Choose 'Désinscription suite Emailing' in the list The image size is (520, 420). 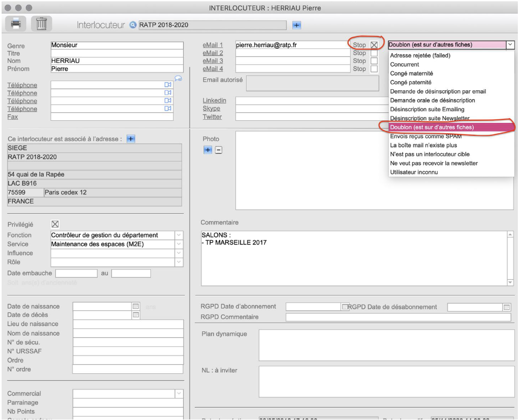click(x=427, y=110)
